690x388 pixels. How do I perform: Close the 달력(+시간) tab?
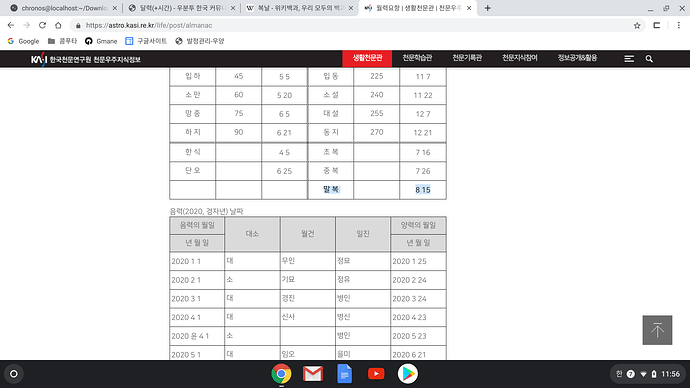tap(233, 8)
